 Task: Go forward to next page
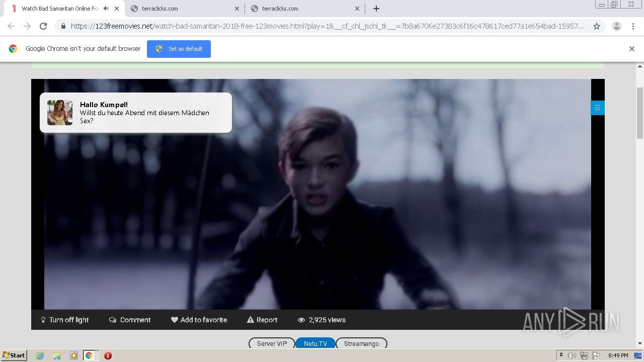[27, 26]
